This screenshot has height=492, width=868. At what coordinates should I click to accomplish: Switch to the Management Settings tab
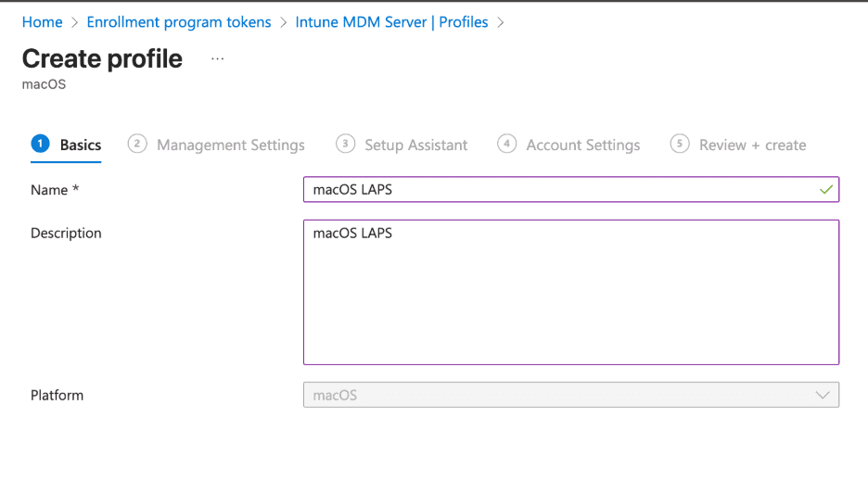point(230,145)
